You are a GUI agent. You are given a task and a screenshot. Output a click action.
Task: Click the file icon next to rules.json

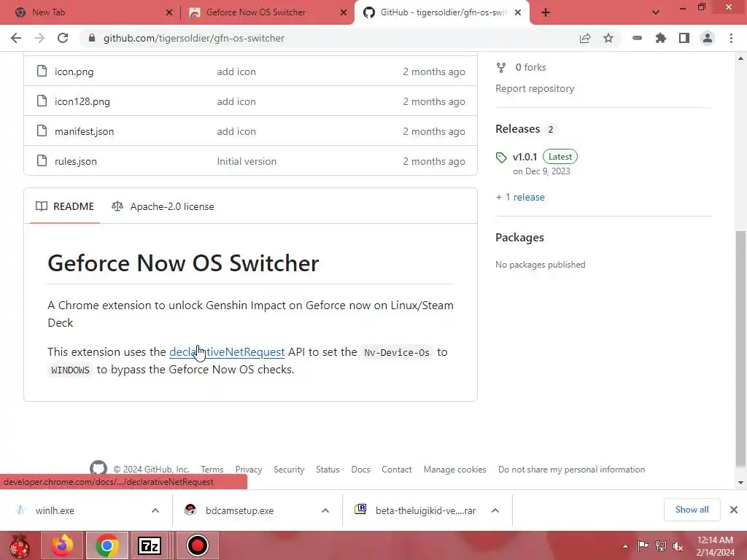coord(42,160)
